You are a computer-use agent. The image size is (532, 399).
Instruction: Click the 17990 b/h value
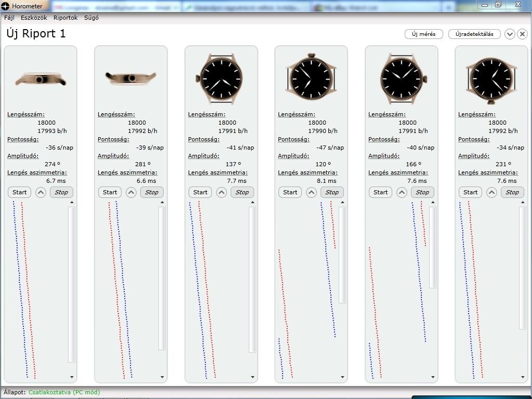coord(323,131)
